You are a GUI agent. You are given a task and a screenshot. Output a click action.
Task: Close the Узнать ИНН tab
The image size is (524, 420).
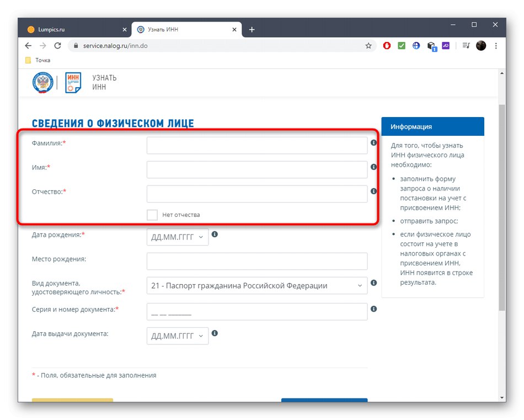click(234, 30)
